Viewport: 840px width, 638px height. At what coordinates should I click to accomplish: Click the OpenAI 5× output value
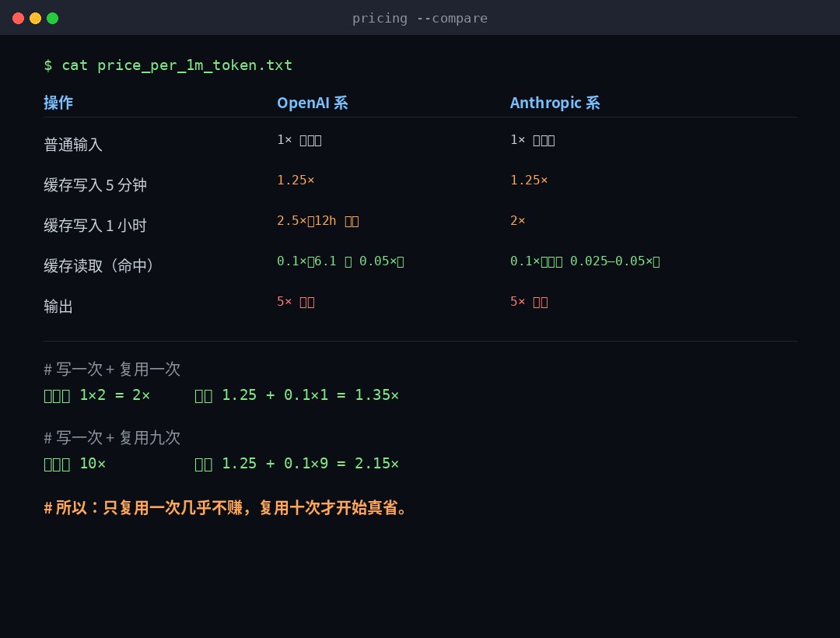pyautogui.click(x=296, y=302)
